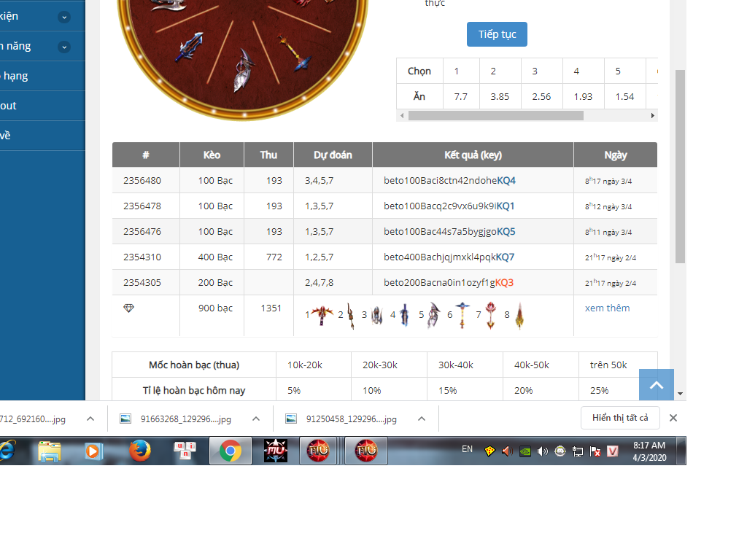This screenshot has width=747, height=560.
Task: Click the volume speaker icon in system tray
Action: [542, 451]
